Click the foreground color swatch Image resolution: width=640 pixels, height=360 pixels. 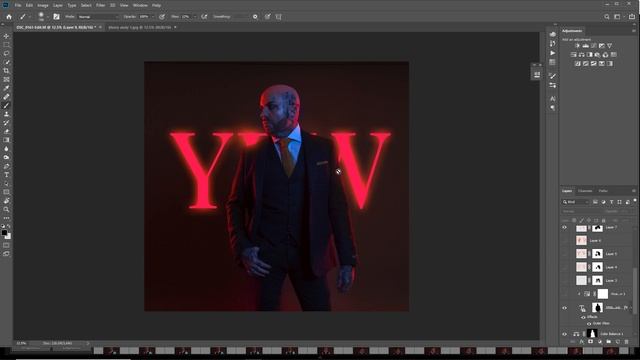click(x=4, y=233)
